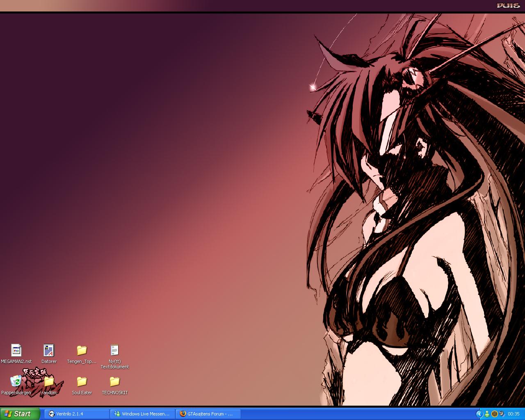The width and height of the screenshot is (525, 420).
Task: Click the green Messenger tray icon
Action: click(x=487, y=414)
